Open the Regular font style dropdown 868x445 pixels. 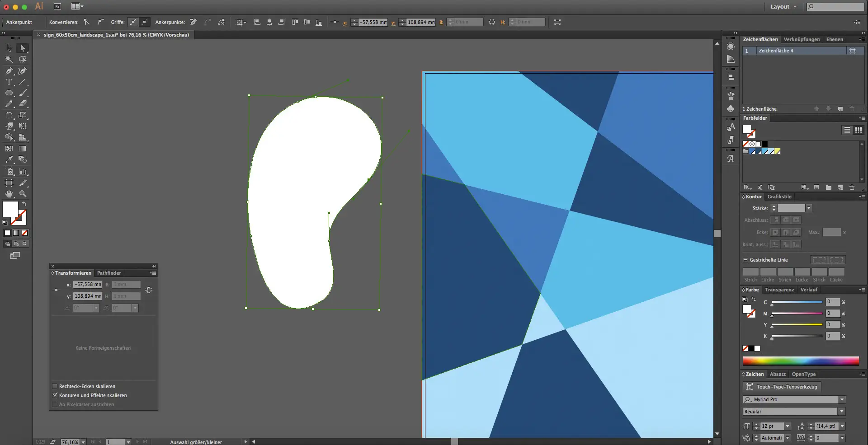coord(842,412)
